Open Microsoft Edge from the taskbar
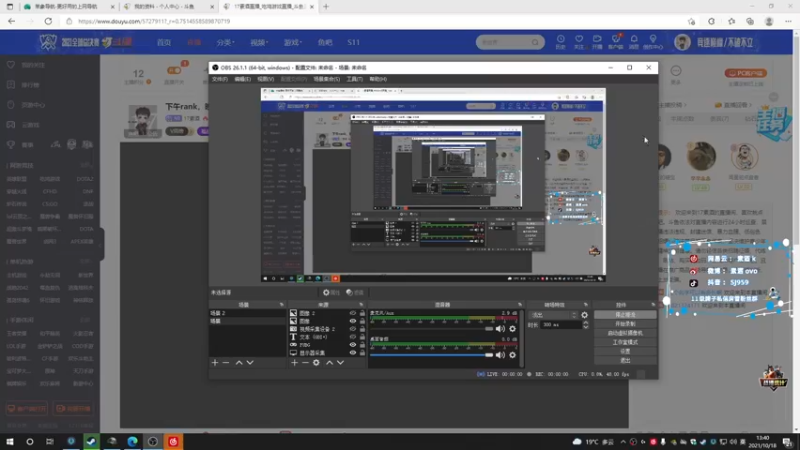This screenshot has height=450, width=800. coord(132,442)
